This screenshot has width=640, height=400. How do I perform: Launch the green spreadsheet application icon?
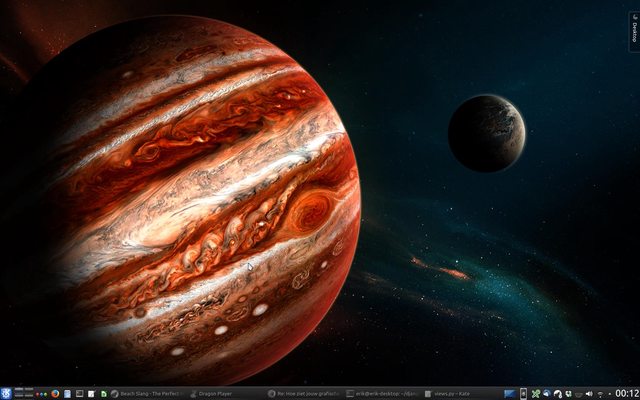tap(104, 393)
